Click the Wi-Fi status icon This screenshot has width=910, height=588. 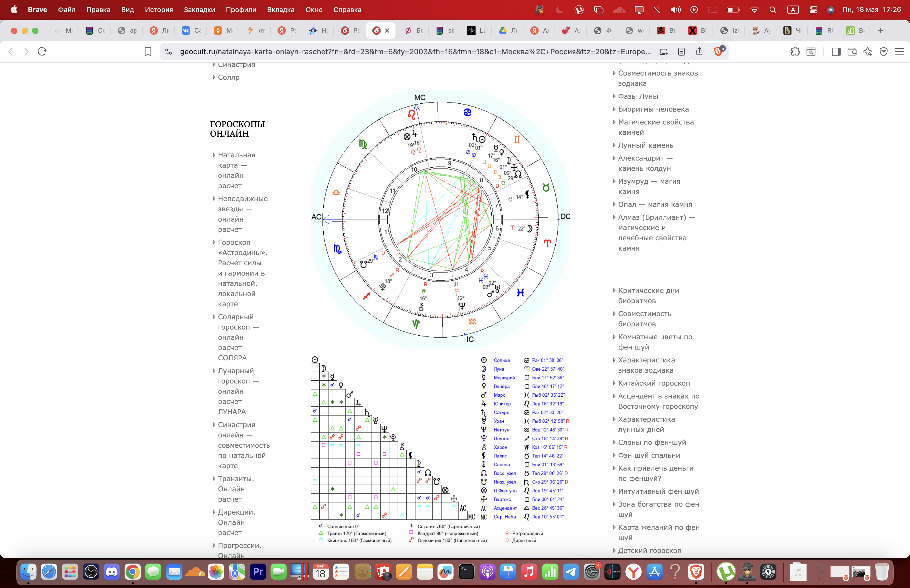(x=755, y=10)
